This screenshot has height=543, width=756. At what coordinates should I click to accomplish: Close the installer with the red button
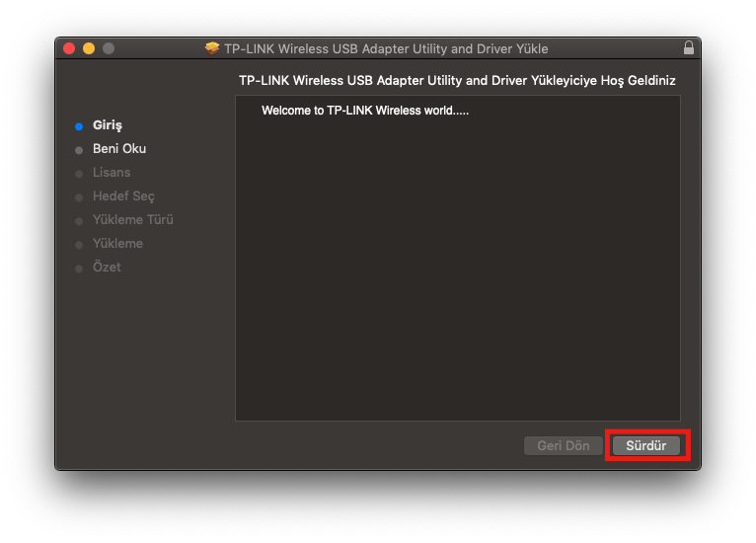[x=69, y=48]
